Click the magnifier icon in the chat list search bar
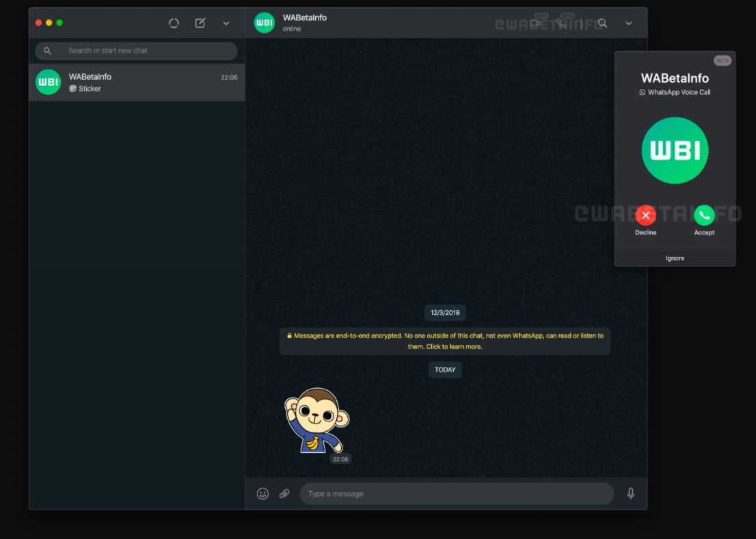The width and height of the screenshot is (756, 539). click(x=47, y=51)
